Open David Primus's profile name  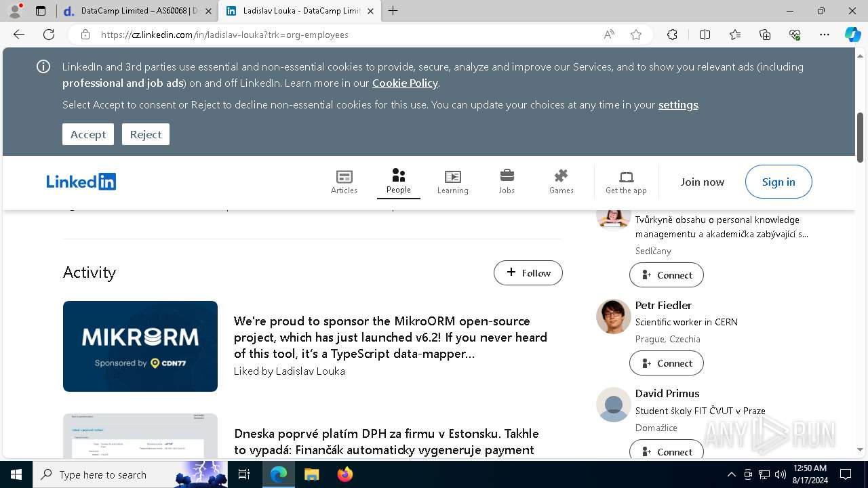[667, 394]
